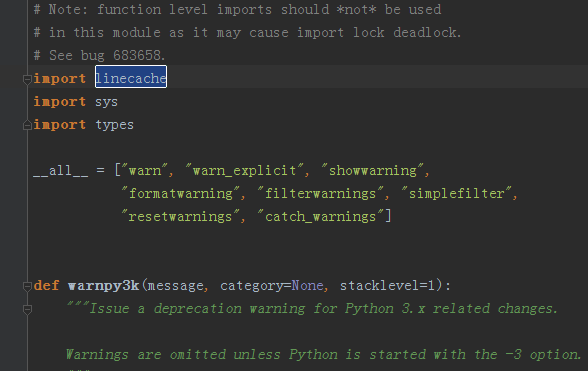Click the "warn_explicit" string
Viewport: 588px width, 371px height.
click(244, 171)
